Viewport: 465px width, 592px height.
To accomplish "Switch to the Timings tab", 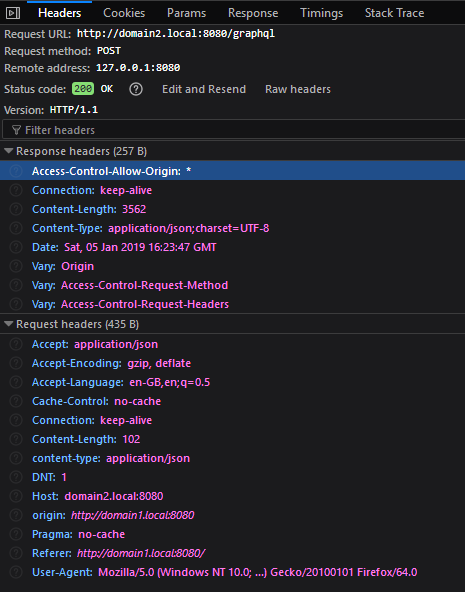I will tap(322, 13).
